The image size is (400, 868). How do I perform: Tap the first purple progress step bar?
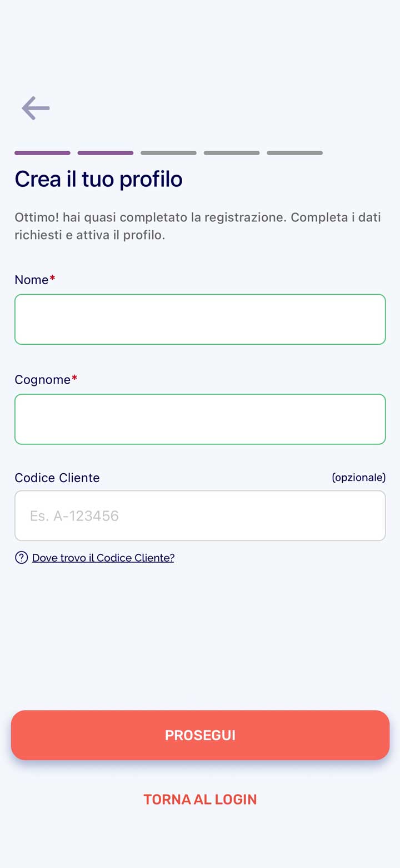pos(42,153)
